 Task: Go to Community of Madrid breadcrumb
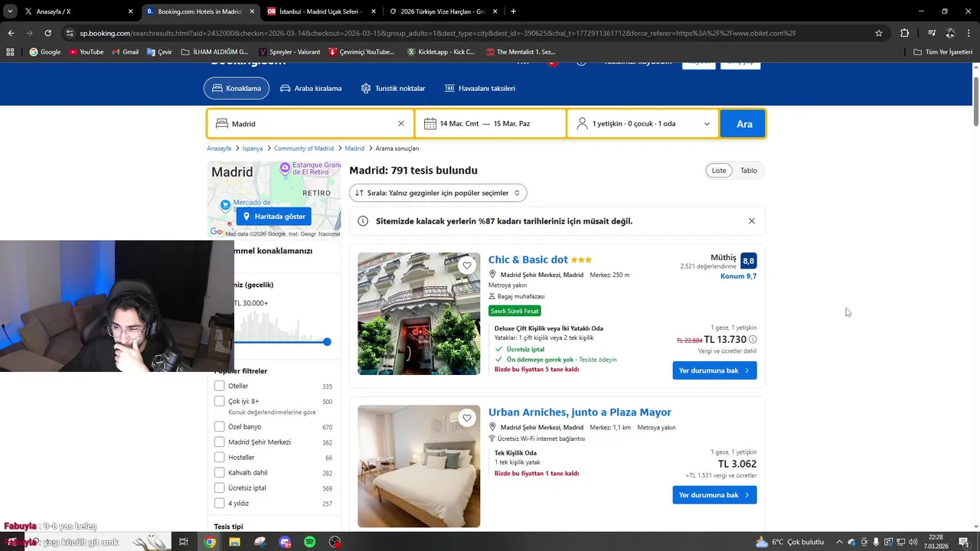click(304, 148)
